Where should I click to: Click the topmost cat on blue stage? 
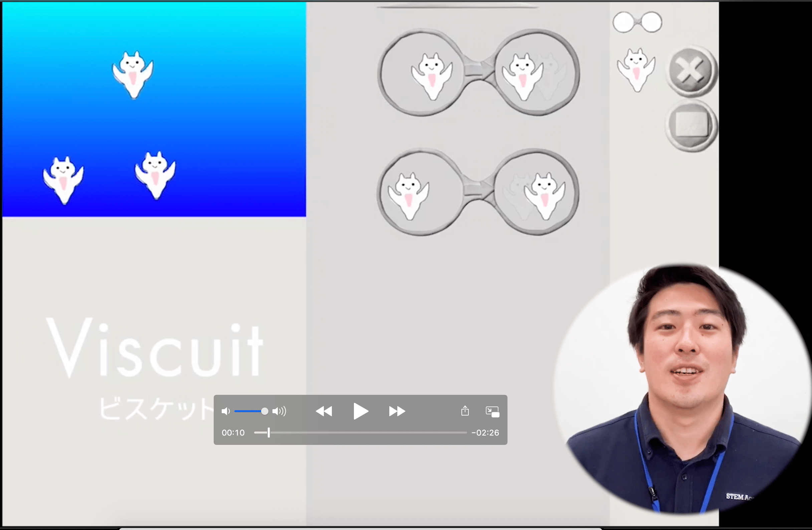point(133,75)
